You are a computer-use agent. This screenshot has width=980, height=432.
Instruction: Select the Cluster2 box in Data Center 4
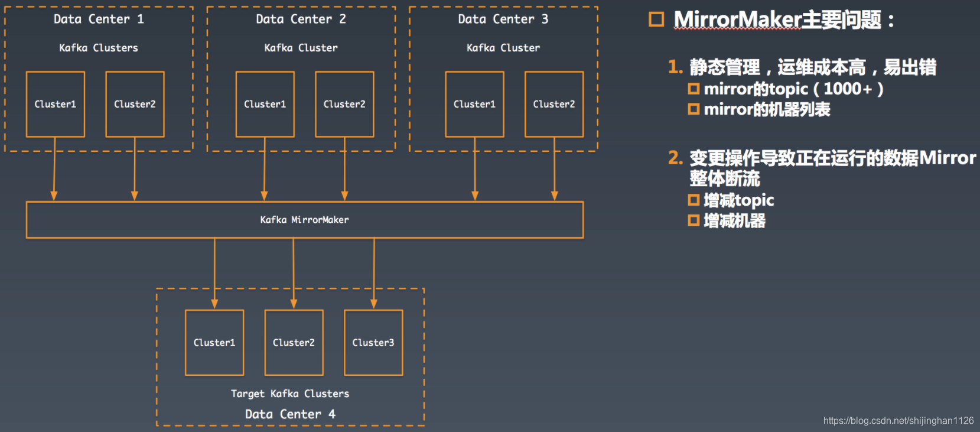(x=294, y=343)
